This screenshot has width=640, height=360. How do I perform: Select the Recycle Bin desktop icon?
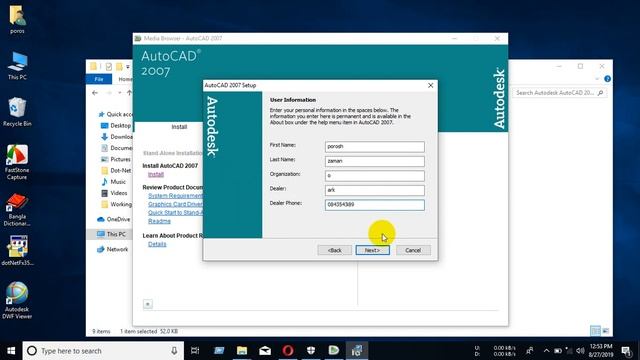tap(17, 112)
